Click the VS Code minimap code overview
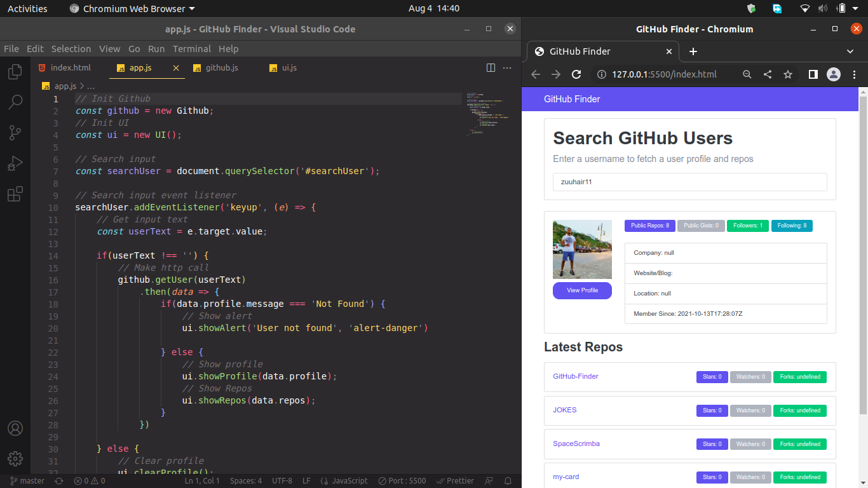 (487, 113)
